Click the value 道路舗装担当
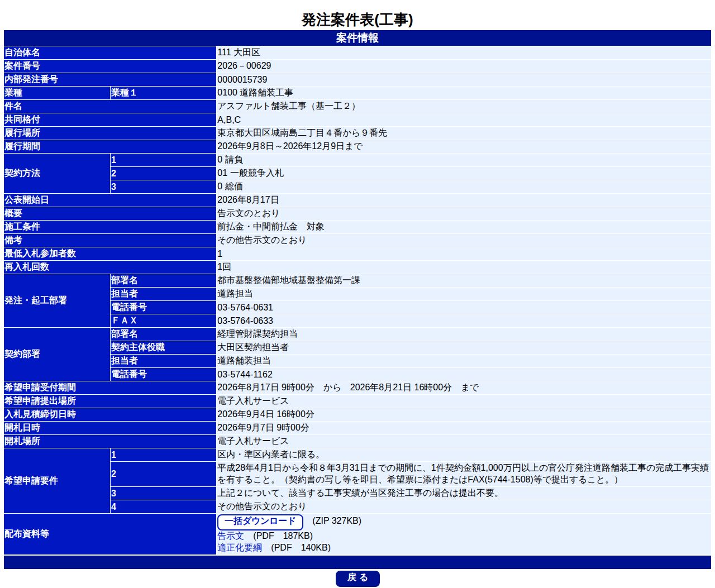Screen dimensions: 715x588 click(x=244, y=361)
